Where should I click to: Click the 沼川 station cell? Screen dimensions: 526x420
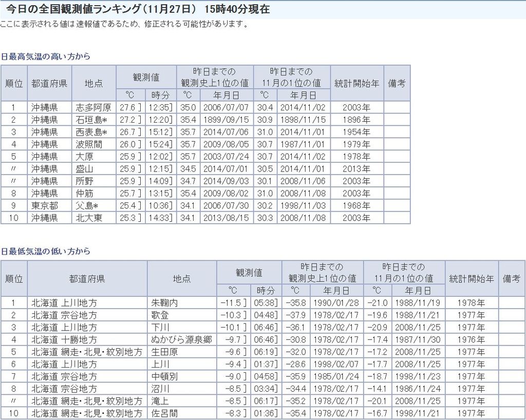[182, 389]
